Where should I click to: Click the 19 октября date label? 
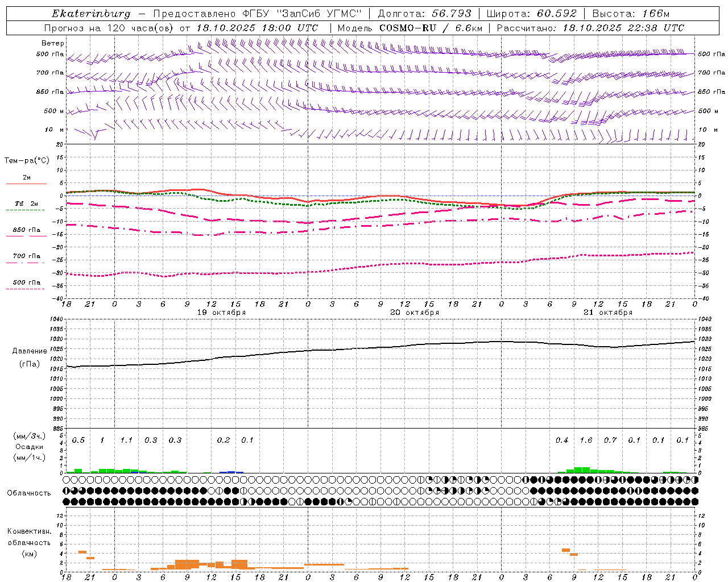221,313
